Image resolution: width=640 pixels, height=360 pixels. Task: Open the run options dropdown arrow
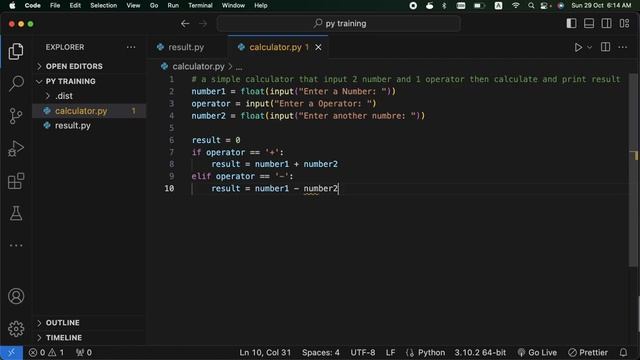(589, 47)
